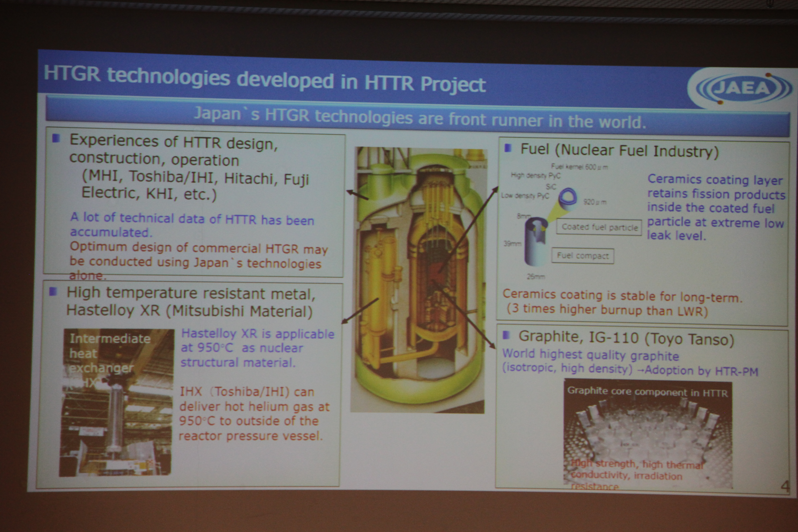
Task: Click bullet beside Fuel (Nuclear Fuel Industry)
Action: pyautogui.click(x=508, y=148)
